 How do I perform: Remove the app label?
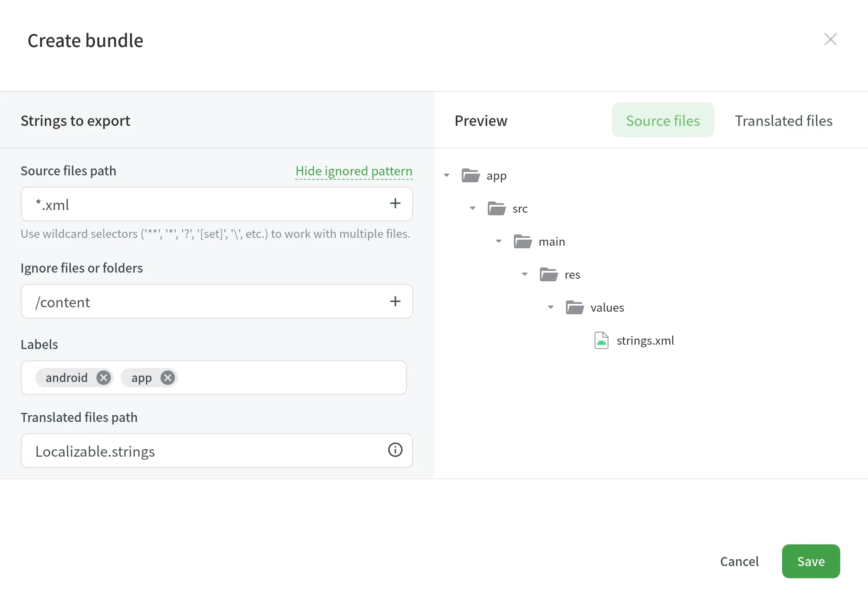pyautogui.click(x=168, y=378)
